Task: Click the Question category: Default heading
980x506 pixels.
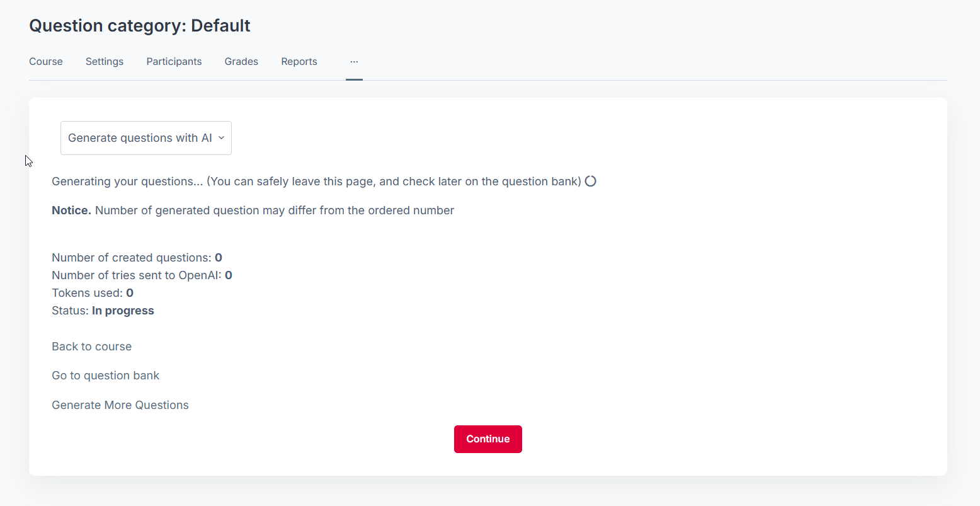Action: (x=140, y=26)
